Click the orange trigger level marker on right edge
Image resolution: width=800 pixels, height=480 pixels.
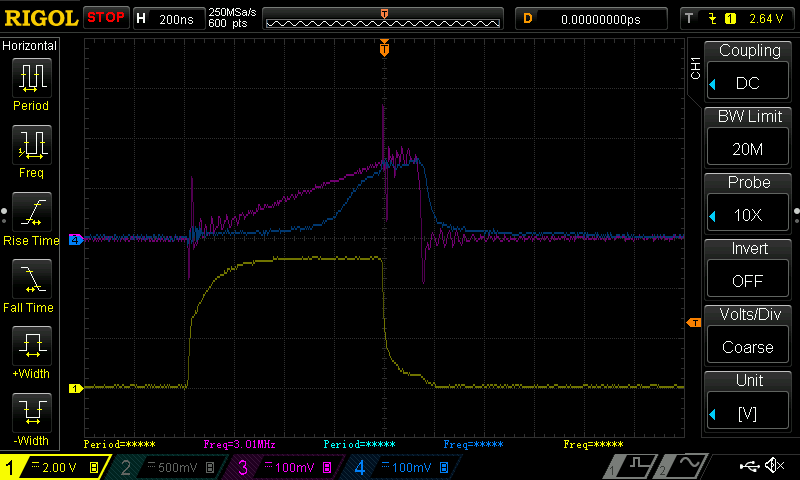[x=692, y=323]
